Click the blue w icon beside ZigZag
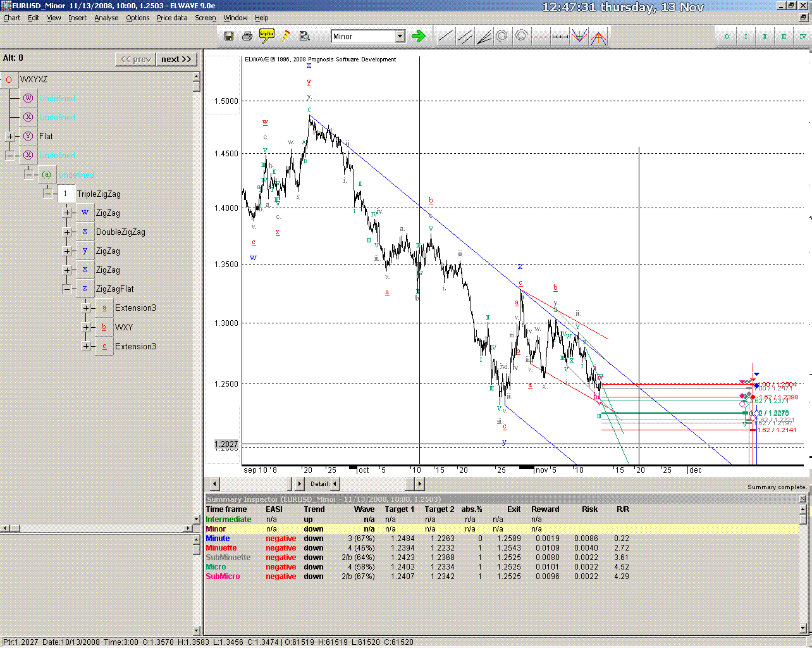Image resolution: width=812 pixels, height=648 pixels. [x=85, y=213]
